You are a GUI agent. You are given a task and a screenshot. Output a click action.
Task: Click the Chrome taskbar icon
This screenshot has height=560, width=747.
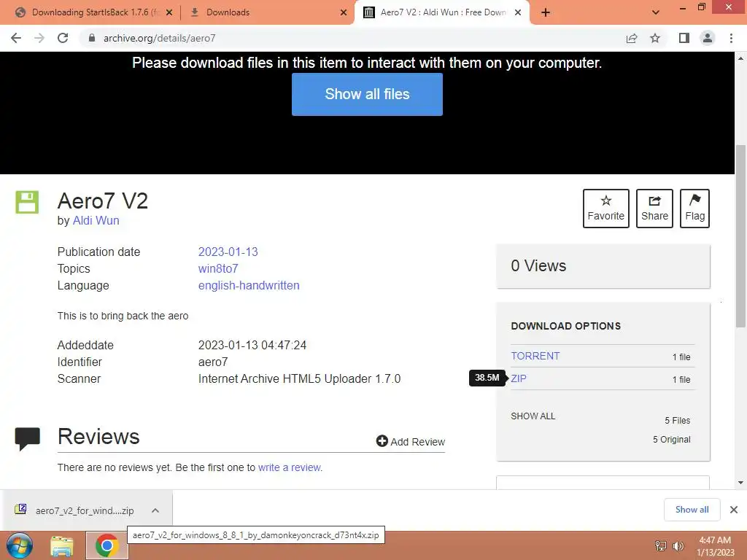(107, 545)
